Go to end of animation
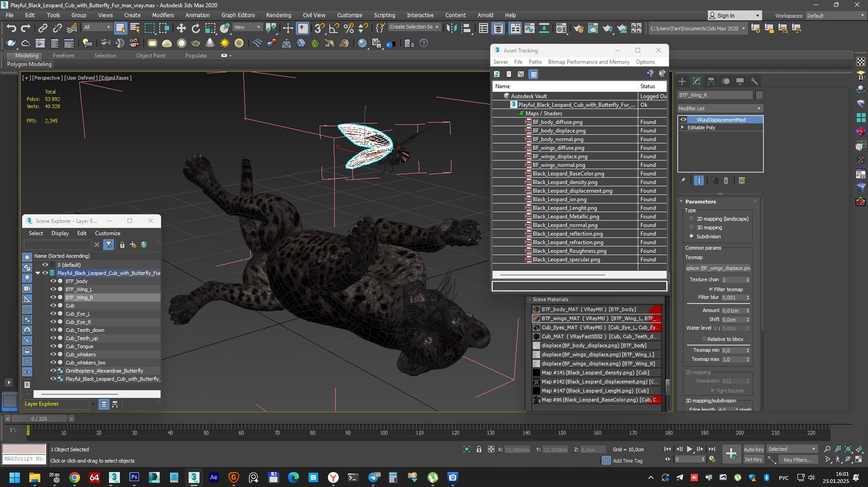Viewport: 868px width, 487px height. point(711,449)
